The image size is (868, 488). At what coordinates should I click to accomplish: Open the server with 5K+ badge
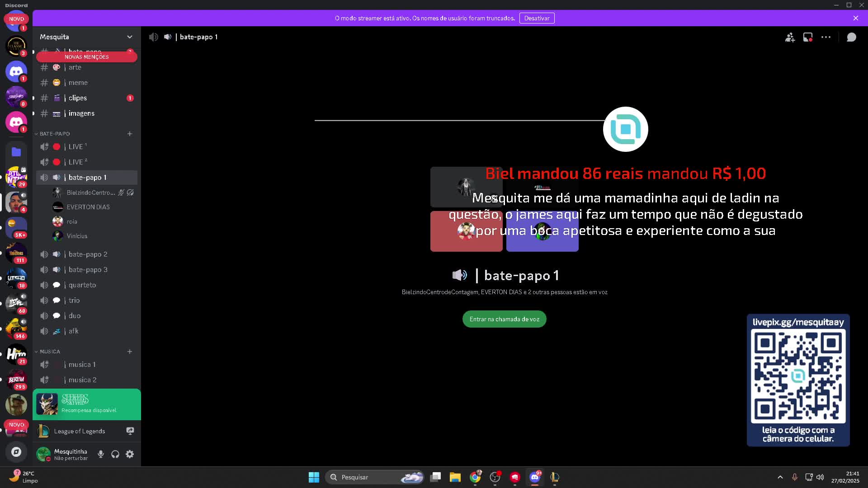point(16,228)
